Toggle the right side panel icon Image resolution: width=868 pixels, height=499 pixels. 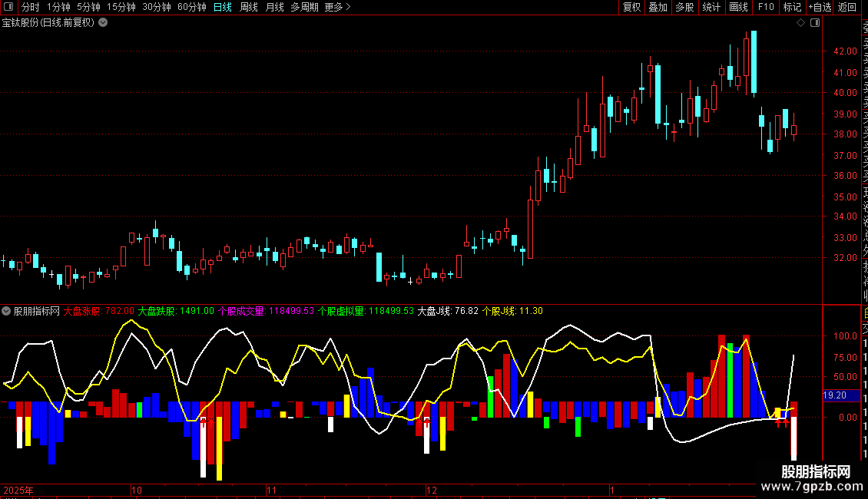pos(815,23)
